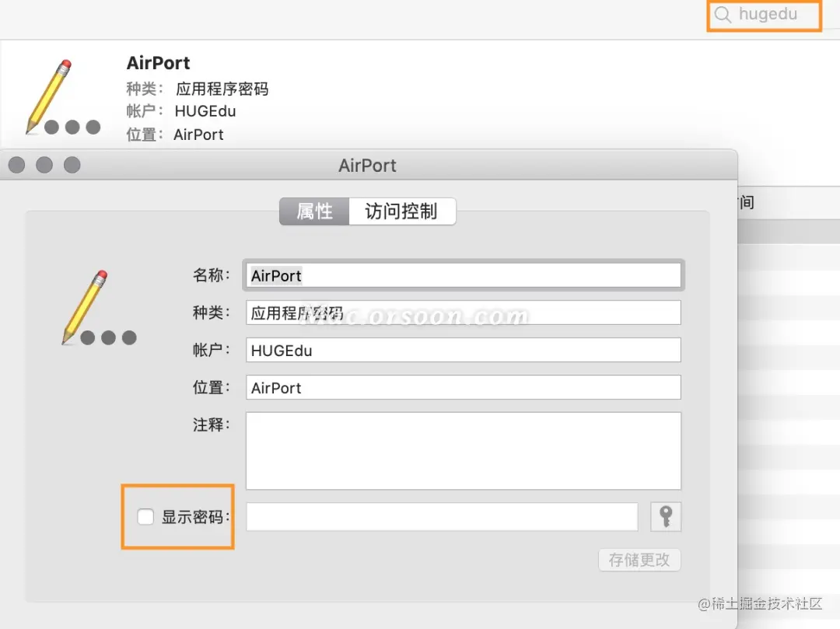Zoom the AirPort dialog window
Viewport: 840px width, 629px height.
click(72, 165)
